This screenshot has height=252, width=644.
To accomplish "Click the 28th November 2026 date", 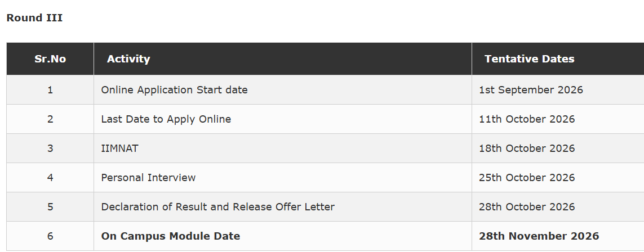I will pyautogui.click(x=539, y=236).
